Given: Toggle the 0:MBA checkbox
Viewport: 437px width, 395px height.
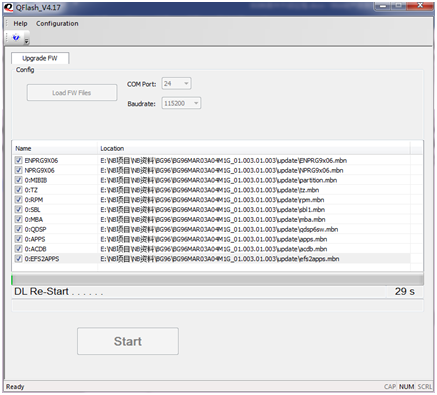Looking at the screenshot, I should pos(19,219).
